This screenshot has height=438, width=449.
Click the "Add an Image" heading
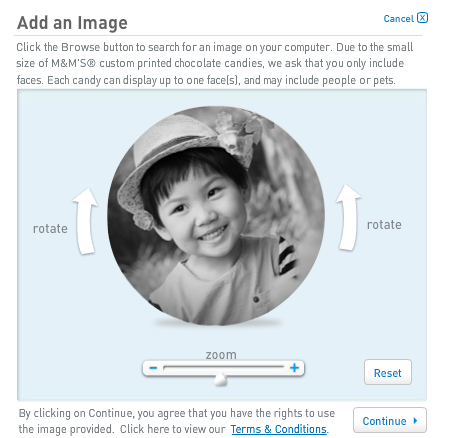(72, 23)
